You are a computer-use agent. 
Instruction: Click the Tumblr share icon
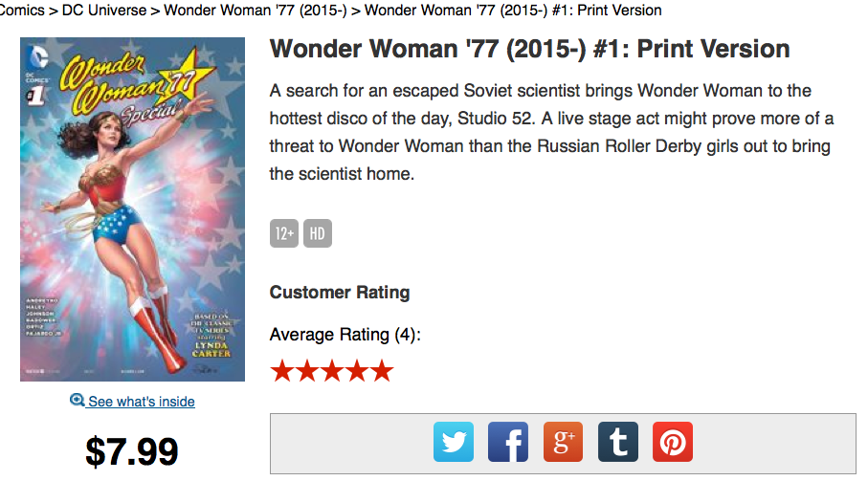point(617,443)
